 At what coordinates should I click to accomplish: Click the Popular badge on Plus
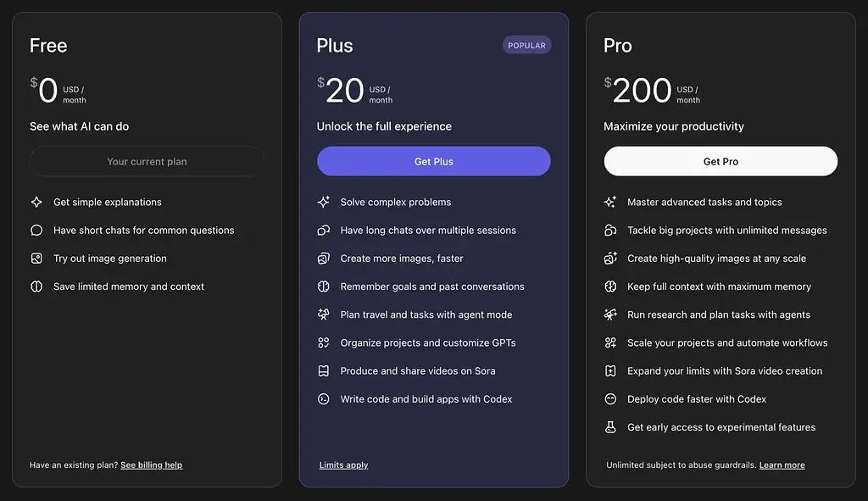[x=526, y=45]
